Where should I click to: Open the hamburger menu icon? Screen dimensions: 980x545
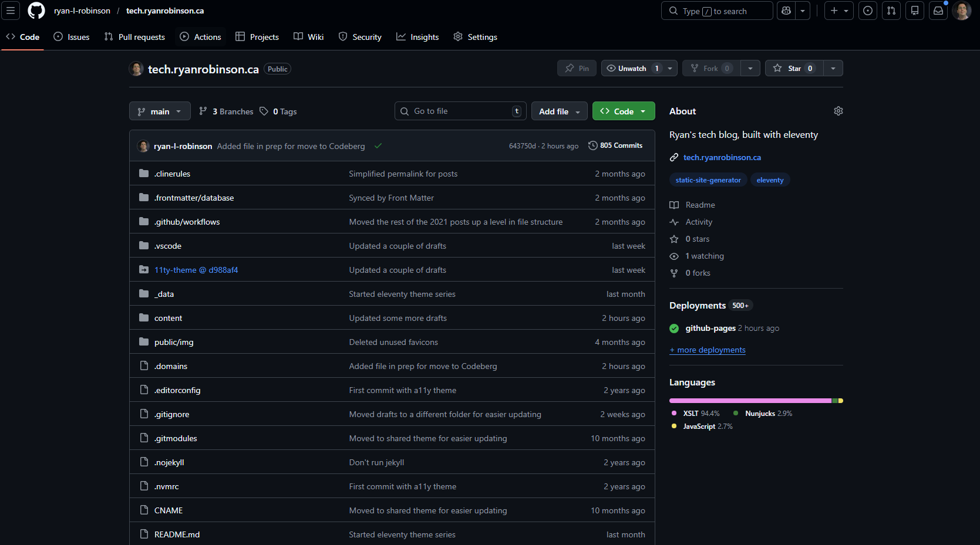click(x=11, y=11)
